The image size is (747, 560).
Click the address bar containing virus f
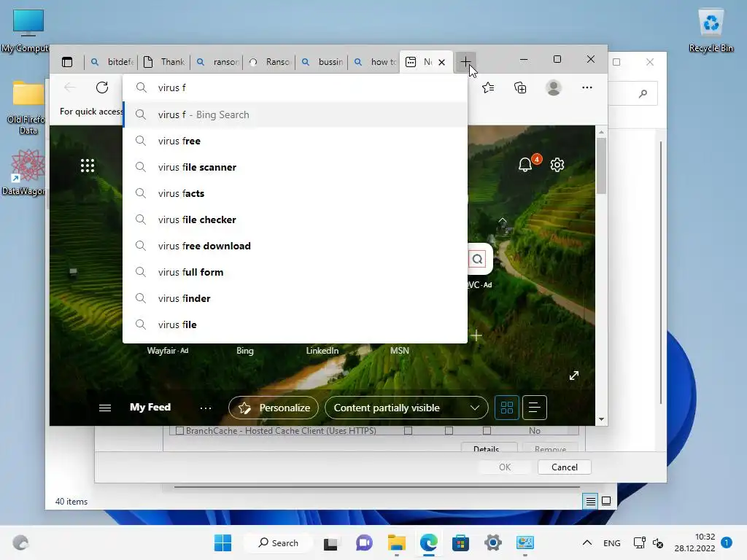tap(295, 87)
